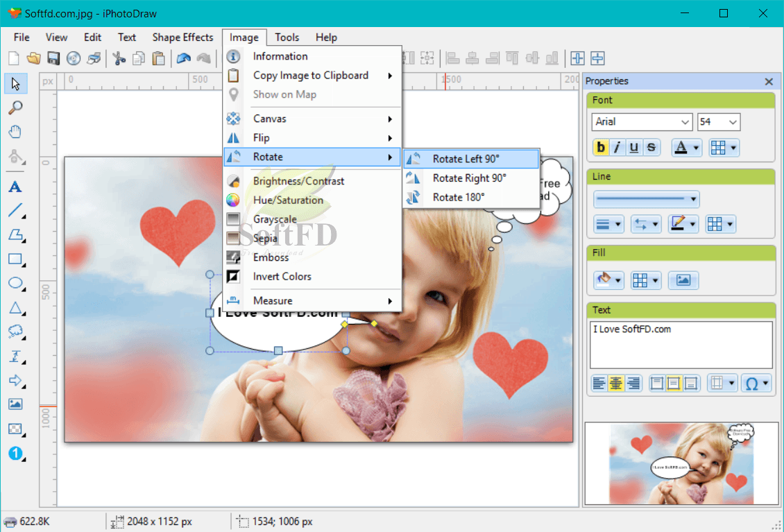Select the ellipse shape tool
Image resolution: width=784 pixels, height=532 pixels.
(x=15, y=283)
